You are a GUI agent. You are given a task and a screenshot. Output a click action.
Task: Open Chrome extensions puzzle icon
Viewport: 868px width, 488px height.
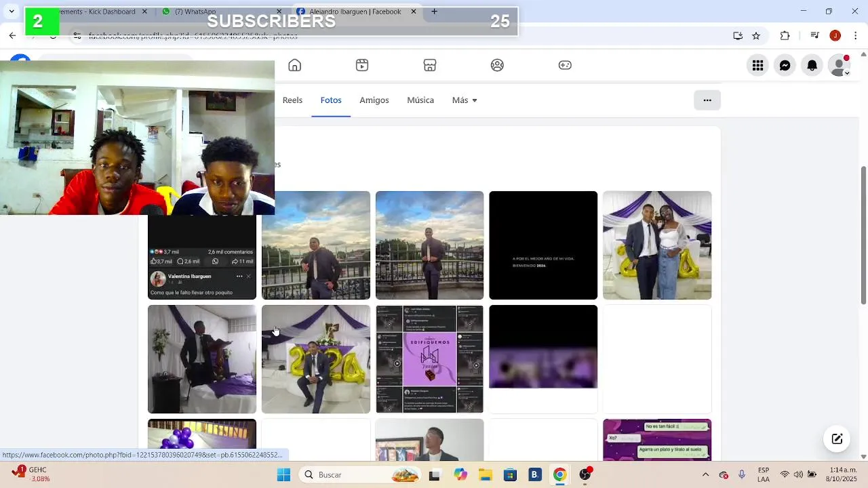[x=785, y=36]
